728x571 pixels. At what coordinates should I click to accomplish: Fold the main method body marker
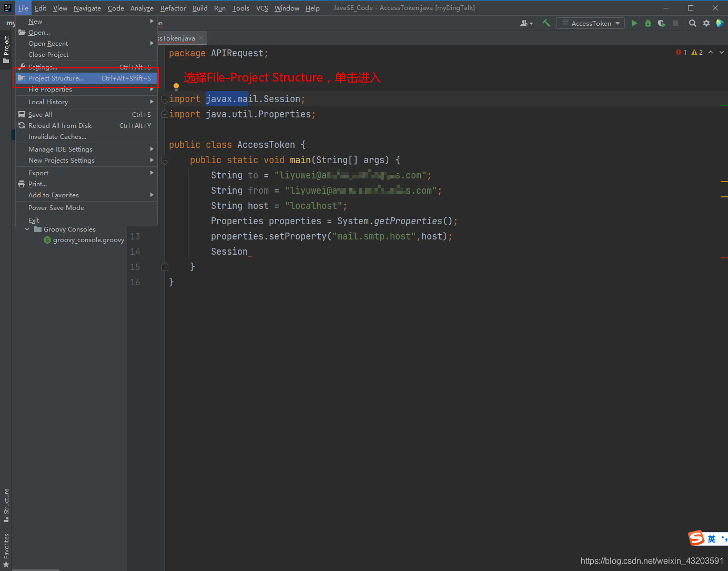(x=165, y=160)
